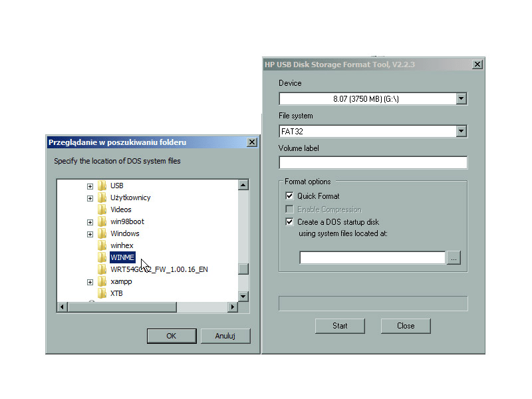Select the Użytkownicy folder icon
532x399 pixels.
[102, 198]
